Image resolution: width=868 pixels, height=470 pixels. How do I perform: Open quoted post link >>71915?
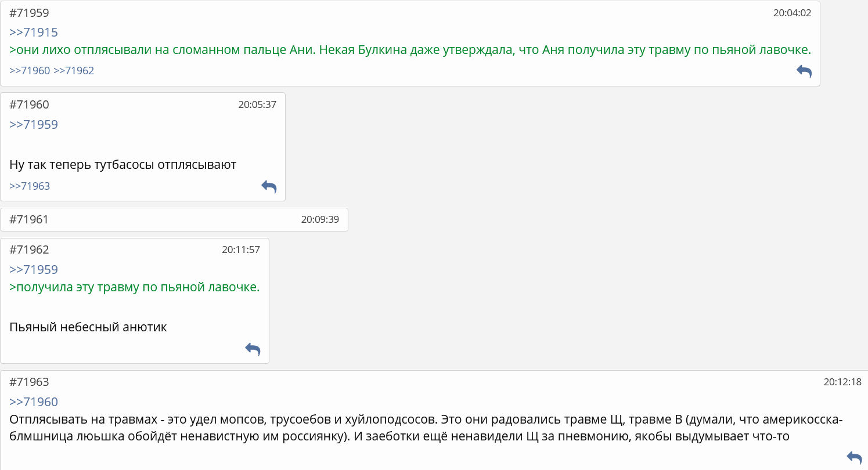[34, 32]
